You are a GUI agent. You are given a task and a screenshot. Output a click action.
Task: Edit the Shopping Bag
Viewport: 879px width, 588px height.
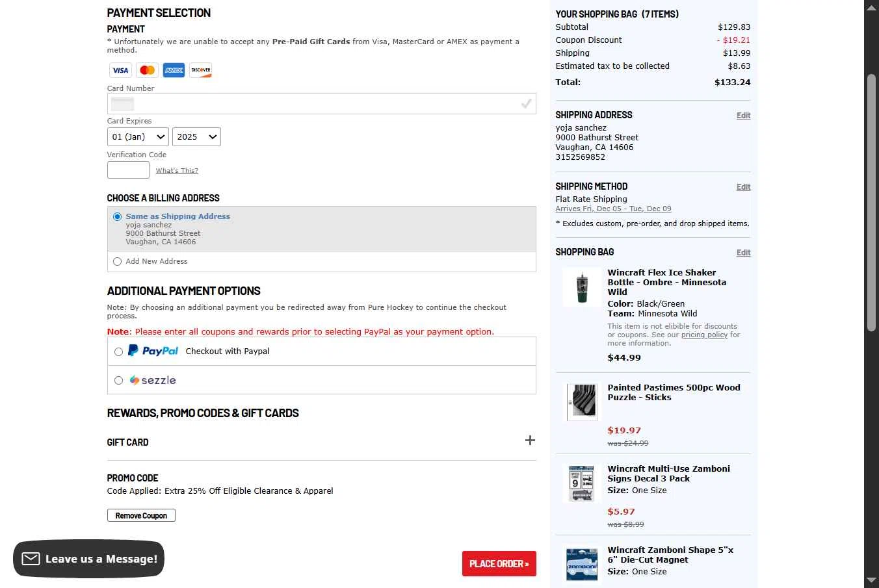click(x=743, y=253)
